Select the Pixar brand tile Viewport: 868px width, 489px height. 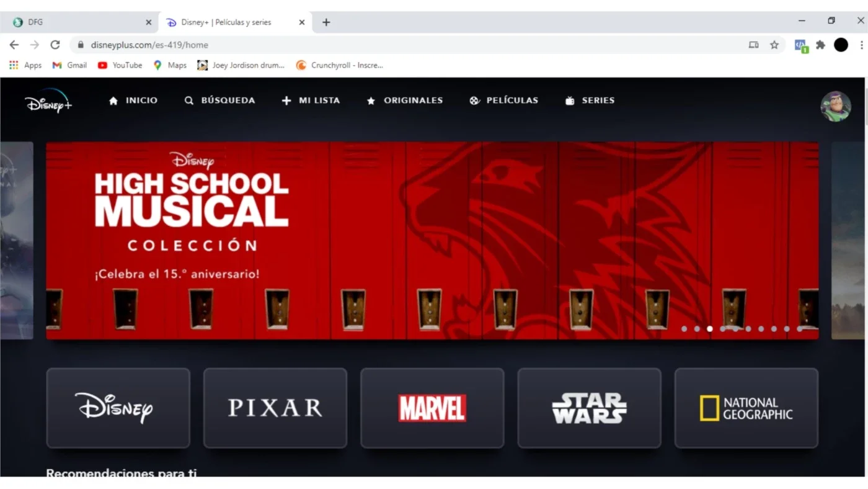coord(275,408)
